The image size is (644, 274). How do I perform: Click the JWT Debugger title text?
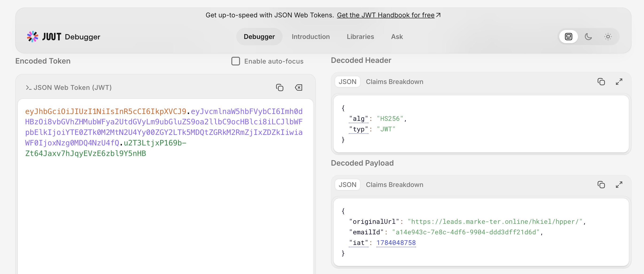71,37
